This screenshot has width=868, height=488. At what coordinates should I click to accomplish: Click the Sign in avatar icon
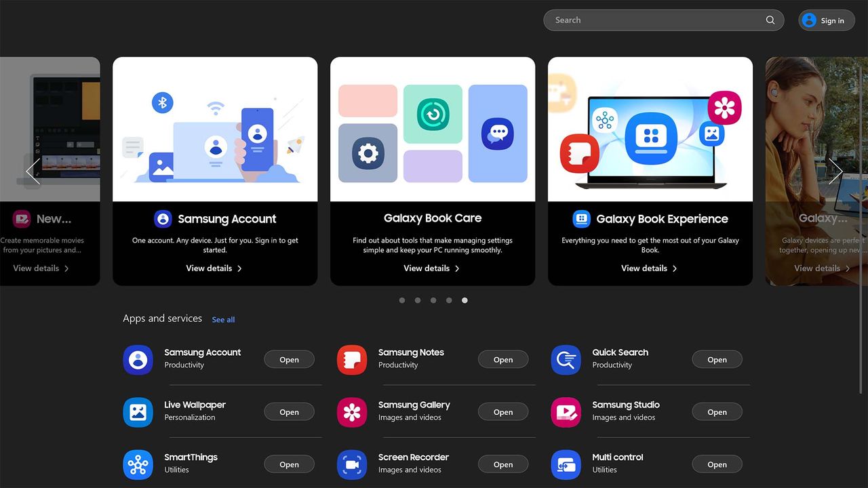(x=809, y=20)
